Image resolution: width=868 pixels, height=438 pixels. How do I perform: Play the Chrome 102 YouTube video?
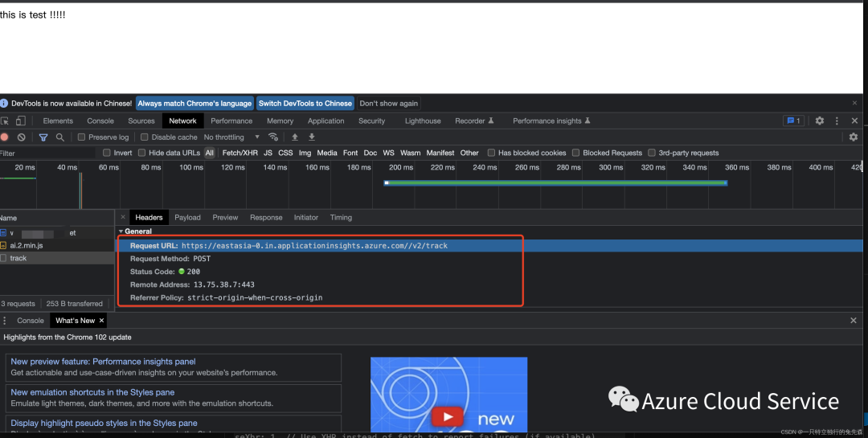[x=448, y=417]
